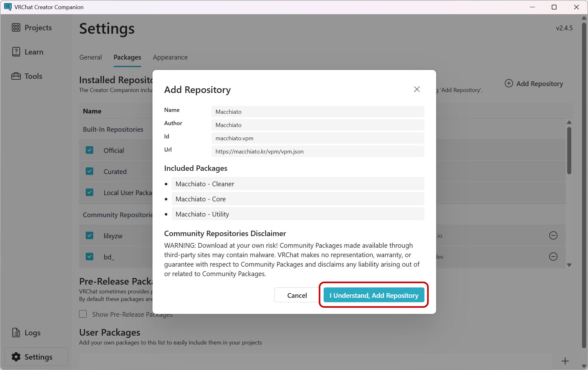Click the Add Repository plus icon
The image size is (588, 370).
509,83
